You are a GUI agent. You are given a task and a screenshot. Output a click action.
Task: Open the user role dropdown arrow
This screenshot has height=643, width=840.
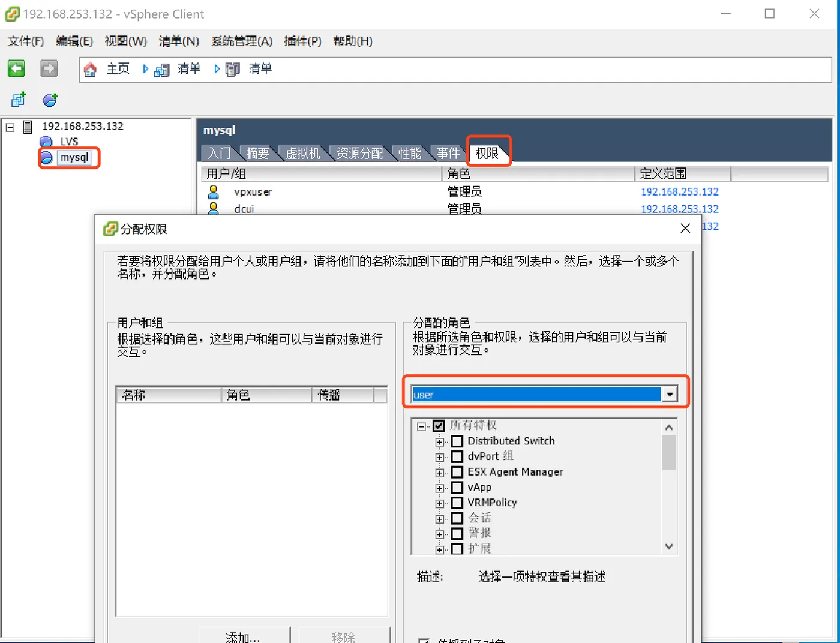point(670,394)
